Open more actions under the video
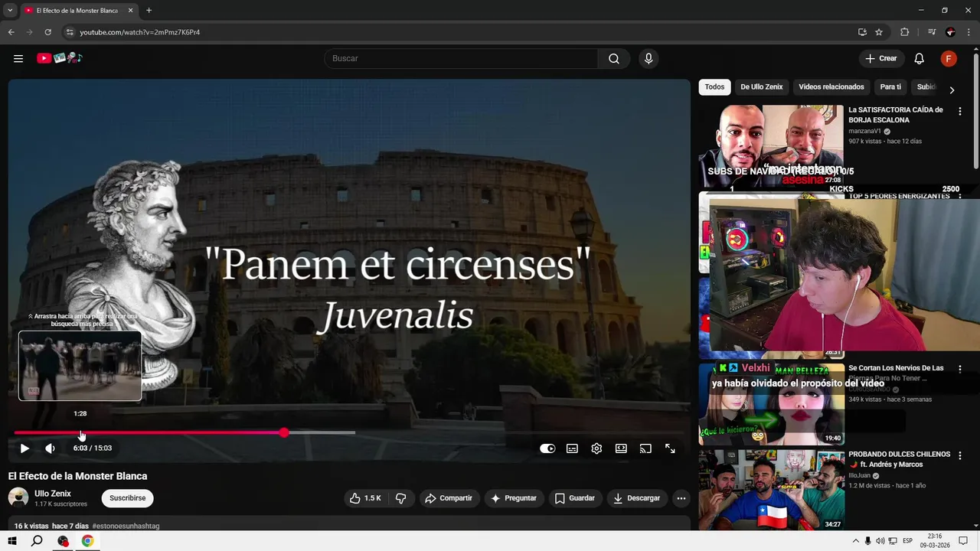The width and height of the screenshot is (980, 551). tap(681, 498)
